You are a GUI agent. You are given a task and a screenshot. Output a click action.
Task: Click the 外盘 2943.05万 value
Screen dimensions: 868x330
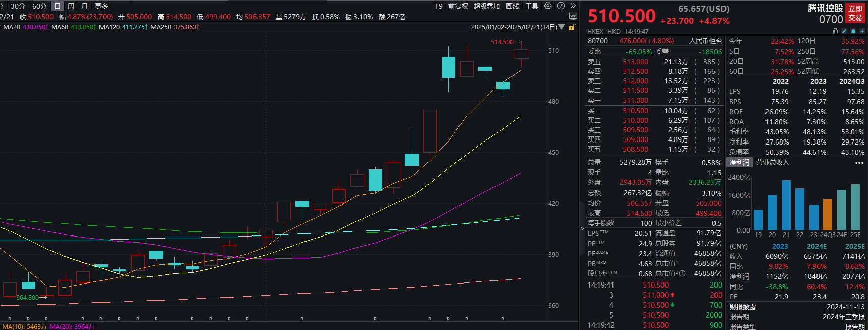click(x=636, y=182)
